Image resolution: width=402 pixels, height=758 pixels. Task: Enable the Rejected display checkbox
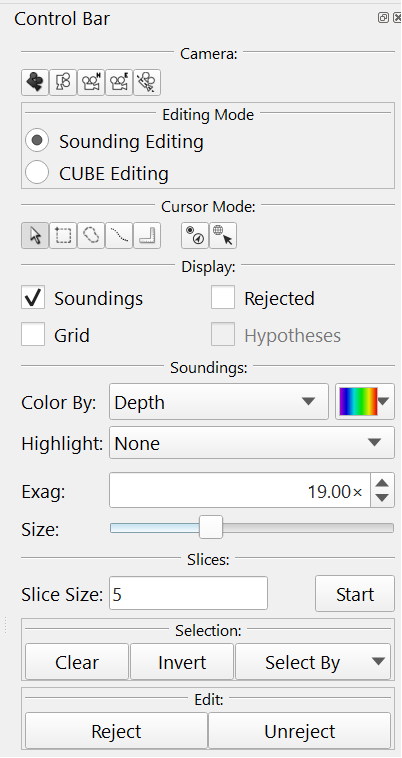pyautogui.click(x=223, y=297)
